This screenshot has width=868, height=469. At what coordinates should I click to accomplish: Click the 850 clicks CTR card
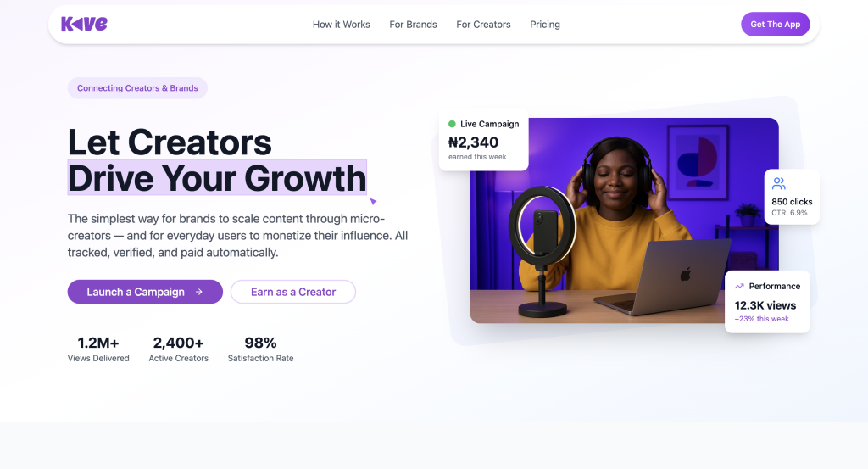click(792, 197)
